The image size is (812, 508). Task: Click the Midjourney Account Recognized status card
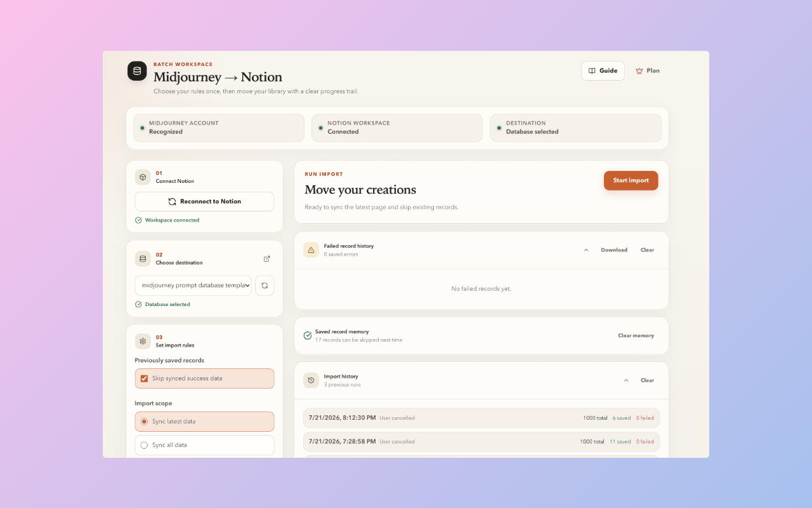(x=219, y=128)
